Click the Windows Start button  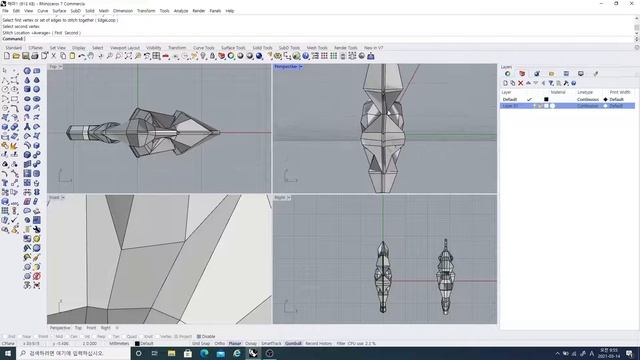tap(8, 353)
